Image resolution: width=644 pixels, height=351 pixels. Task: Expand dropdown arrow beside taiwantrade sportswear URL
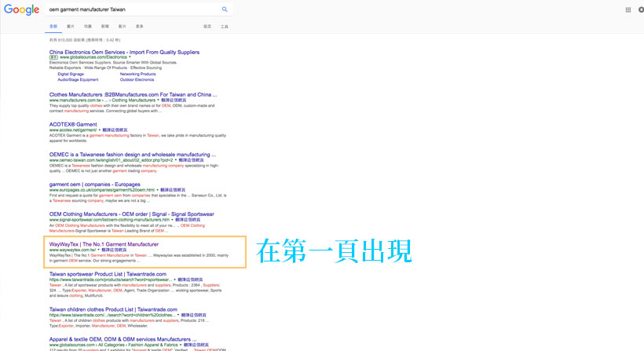tap(174, 280)
